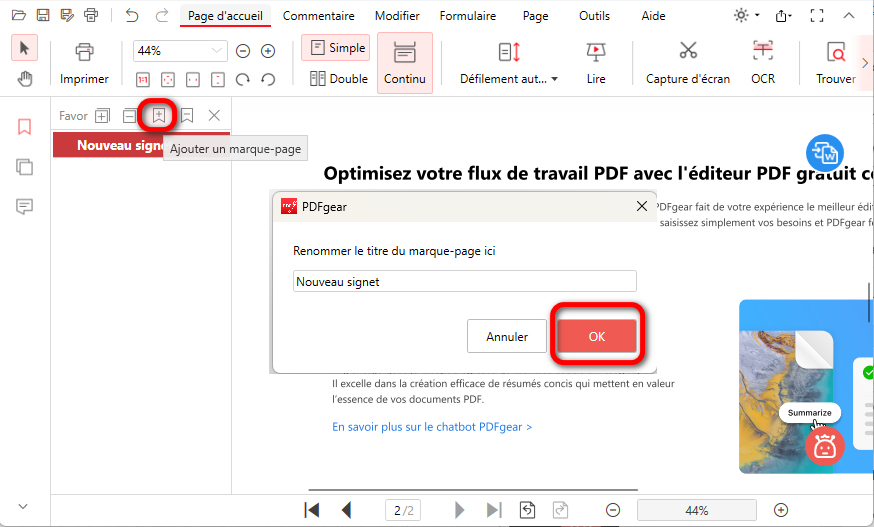Run the OCR tool
The width and height of the screenshot is (874, 527).
coord(763,64)
